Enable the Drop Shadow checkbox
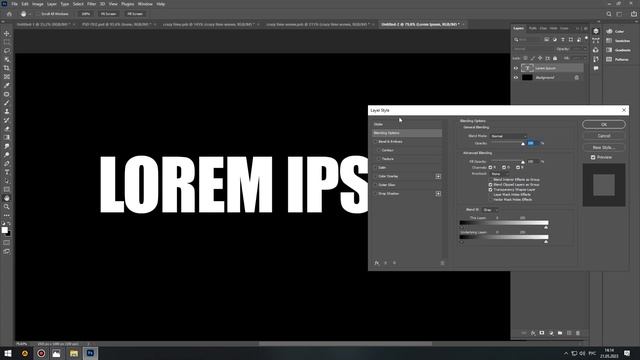Viewport: 640px width, 360px height. click(375, 193)
